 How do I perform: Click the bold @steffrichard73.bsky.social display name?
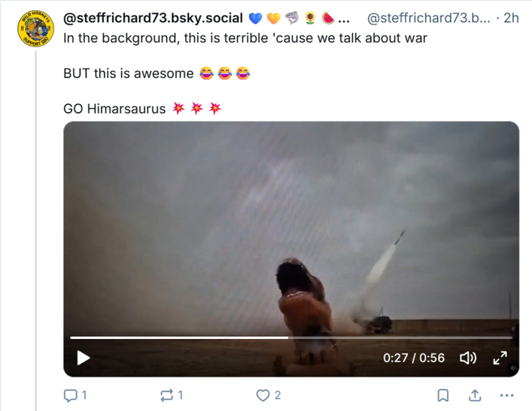[x=153, y=18]
